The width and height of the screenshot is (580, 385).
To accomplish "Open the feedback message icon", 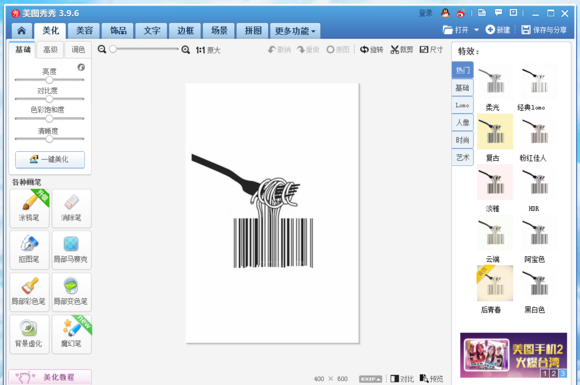I will pos(498,13).
